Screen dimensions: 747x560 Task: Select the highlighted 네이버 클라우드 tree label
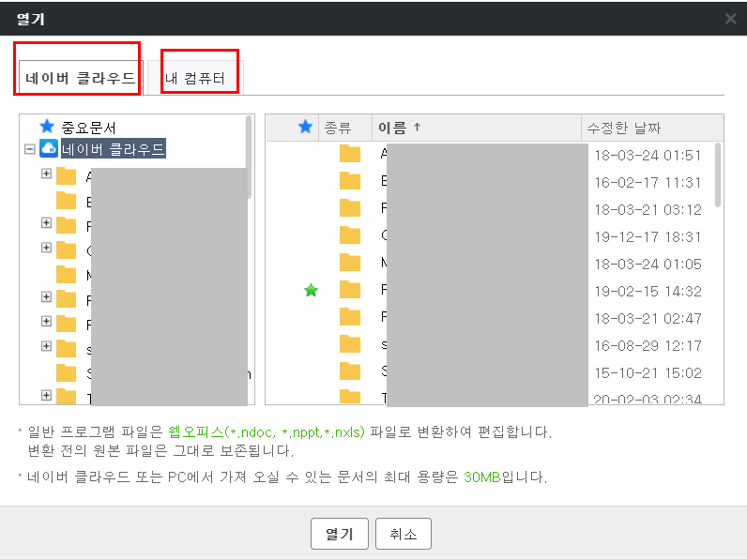pyautogui.click(x=114, y=149)
